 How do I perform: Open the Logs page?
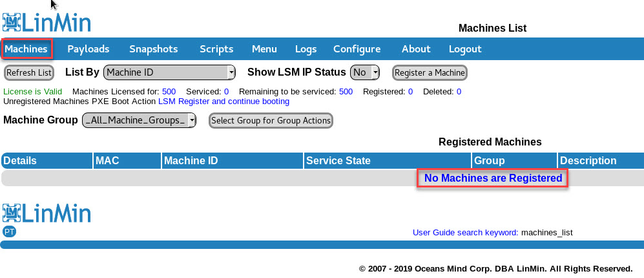(x=306, y=49)
